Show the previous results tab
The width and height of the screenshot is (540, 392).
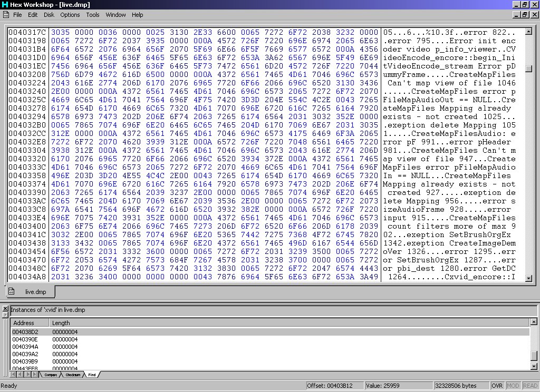click(x=20, y=375)
